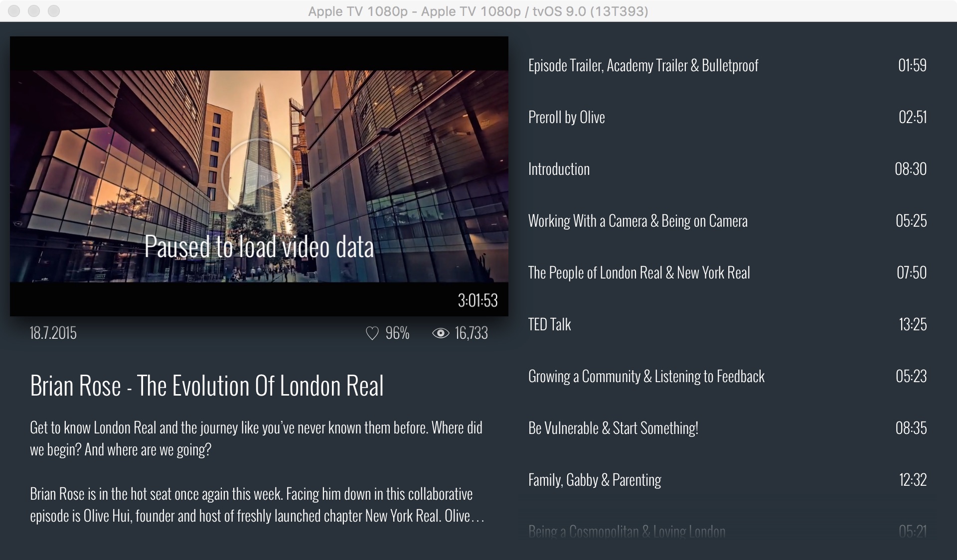
Task: Click the 01:59 duration for Episode Trailer
Action: pos(912,65)
